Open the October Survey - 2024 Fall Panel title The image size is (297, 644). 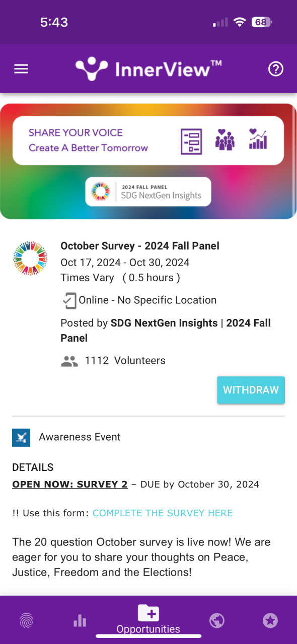point(140,246)
